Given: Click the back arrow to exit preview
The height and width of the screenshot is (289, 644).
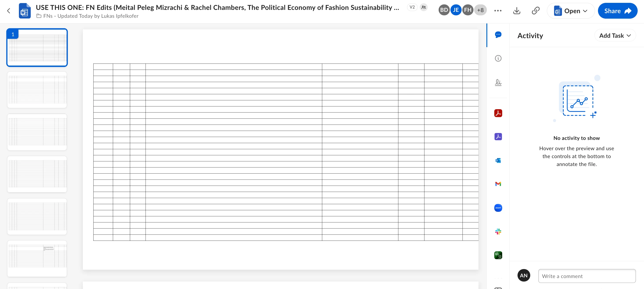Looking at the screenshot, I should pos(9,11).
